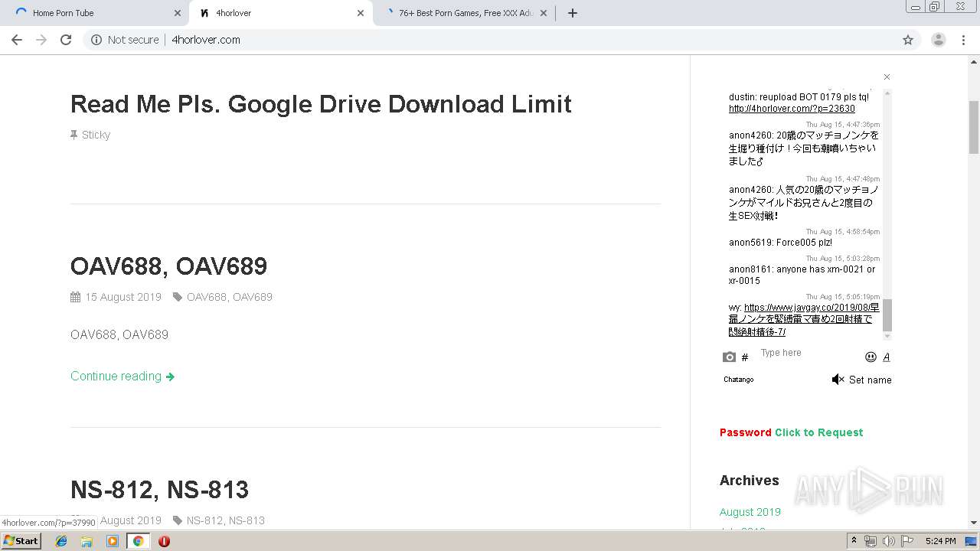This screenshot has width=980, height=551.
Task: Select the 4horlover tab
Action: coord(280,13)
